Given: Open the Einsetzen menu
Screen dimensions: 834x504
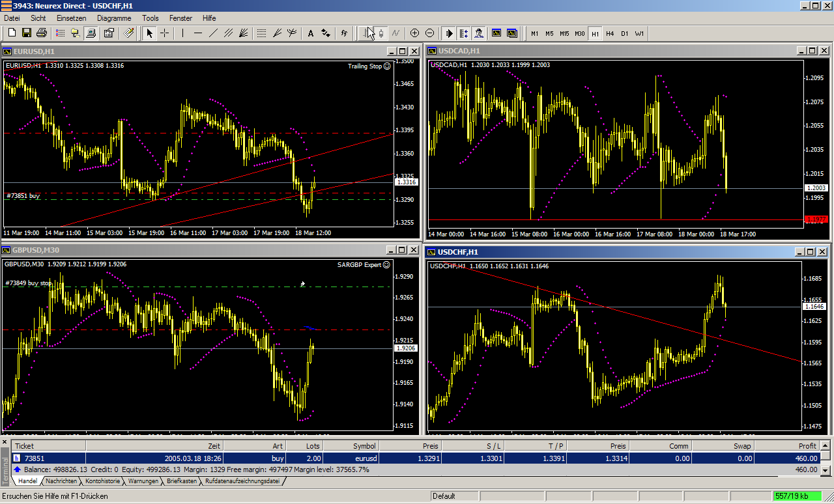Looking at the screenshot, I should click(x=70, y=18).
